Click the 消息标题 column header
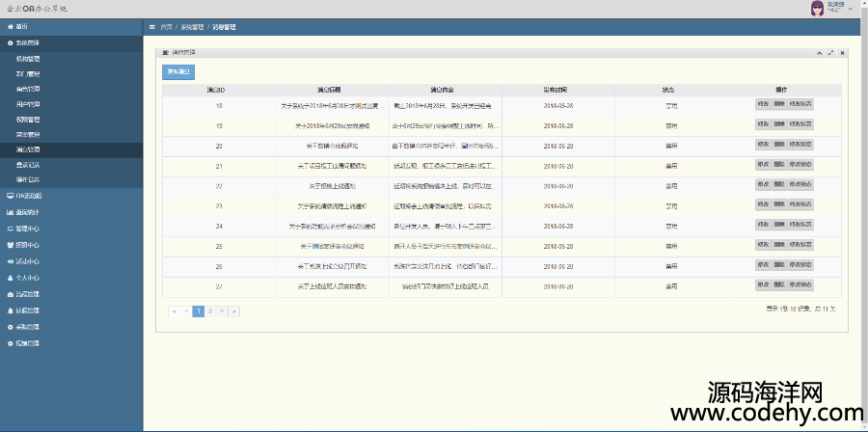This screenshot has height=432, width=868. (x=332, y=90)
